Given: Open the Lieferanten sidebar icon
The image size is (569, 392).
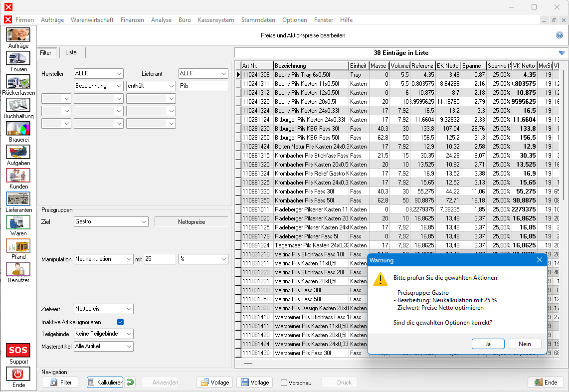Looking at the screenshot, I should click(18, 199).
